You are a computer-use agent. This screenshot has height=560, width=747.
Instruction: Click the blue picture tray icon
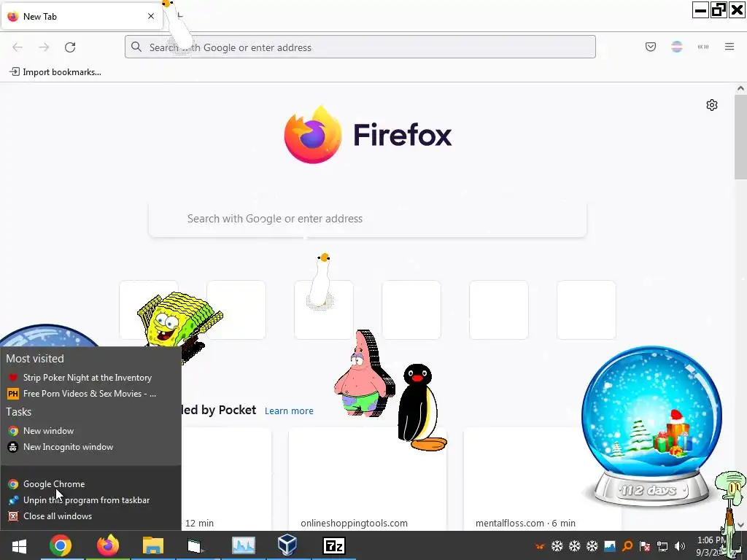610,546
